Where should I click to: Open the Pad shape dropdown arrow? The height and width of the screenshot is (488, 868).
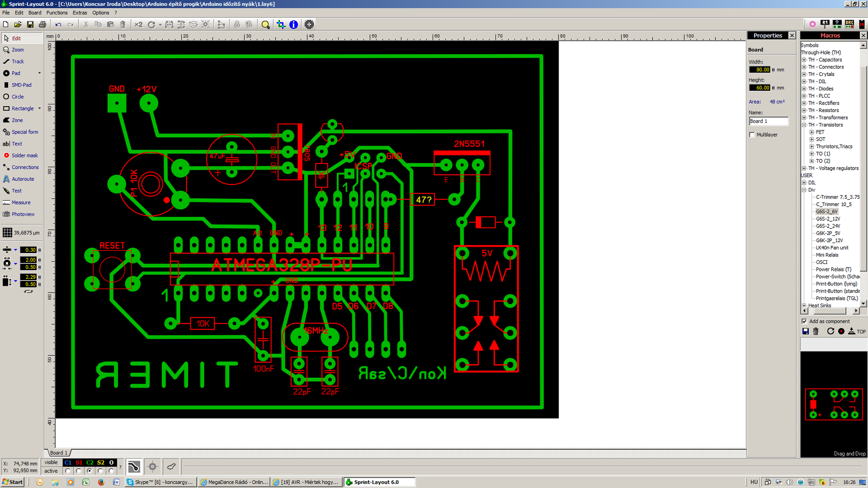tap(40, 73)
